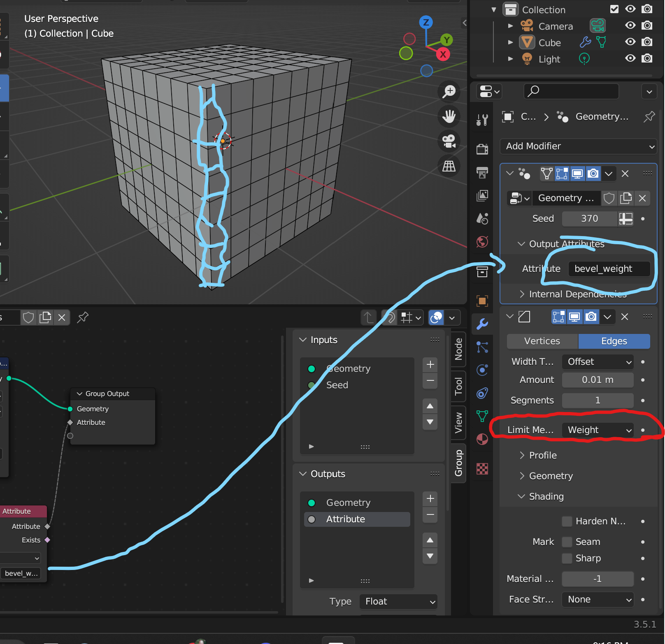This screenshot has width=665, height=644.
Task: Toggle the Cube's render visibility in outliner
Action: [647, 42]
